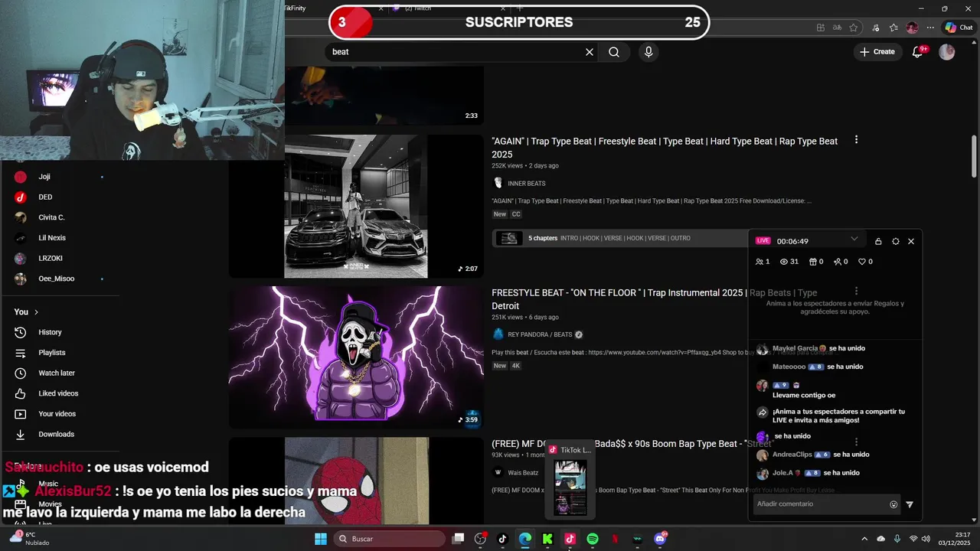Open the AGAIN Trap Type Beat video title

click(x=665, y=148)
